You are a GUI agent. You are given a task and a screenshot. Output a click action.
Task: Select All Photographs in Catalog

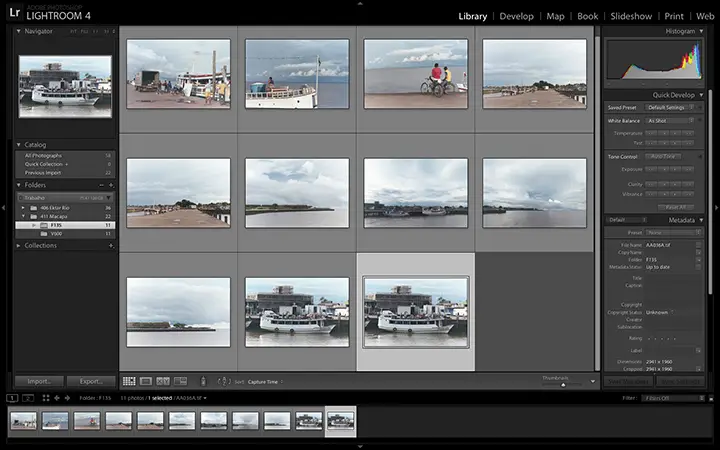tap(65, 156)
